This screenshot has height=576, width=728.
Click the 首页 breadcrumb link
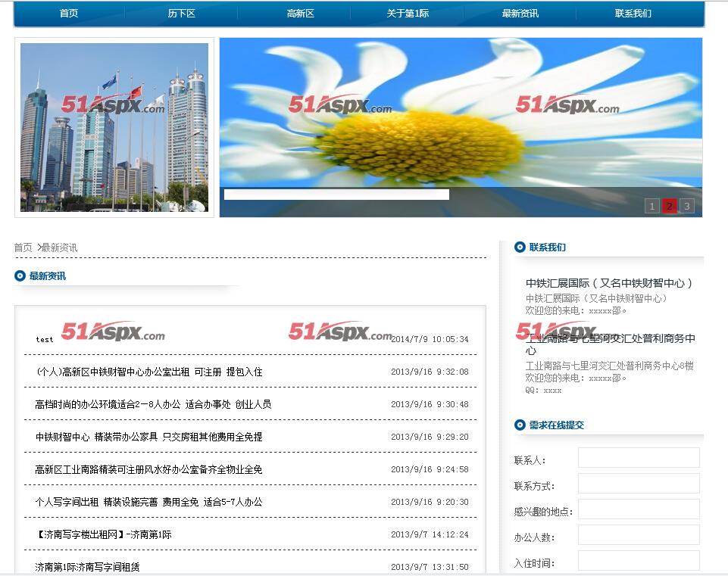tap(23, 248)
